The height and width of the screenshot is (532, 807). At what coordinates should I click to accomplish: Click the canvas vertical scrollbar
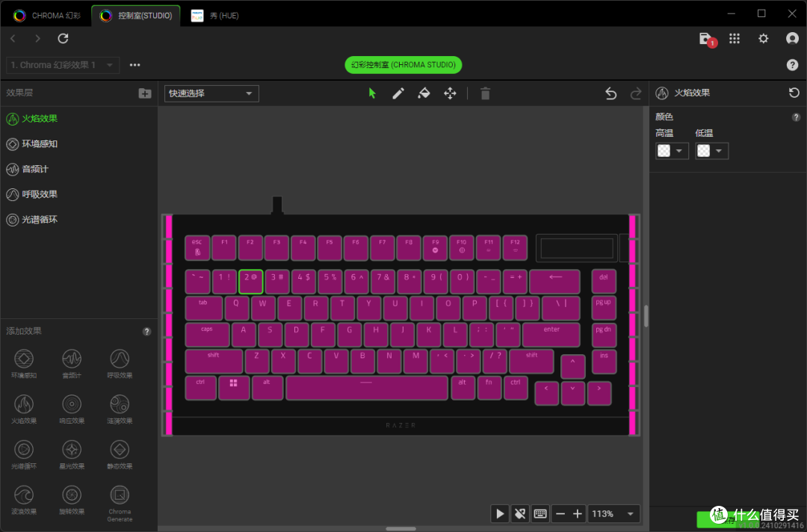tap(646, 316)
